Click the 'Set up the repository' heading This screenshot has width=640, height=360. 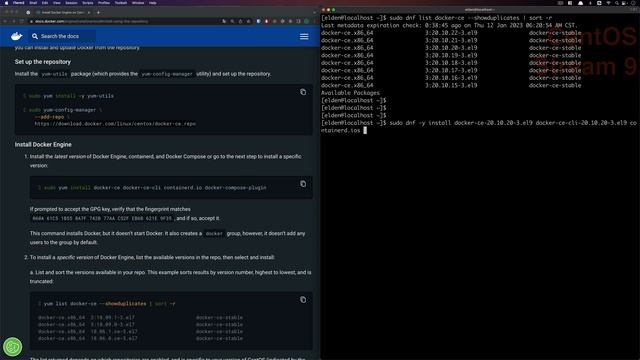[43, 62]
